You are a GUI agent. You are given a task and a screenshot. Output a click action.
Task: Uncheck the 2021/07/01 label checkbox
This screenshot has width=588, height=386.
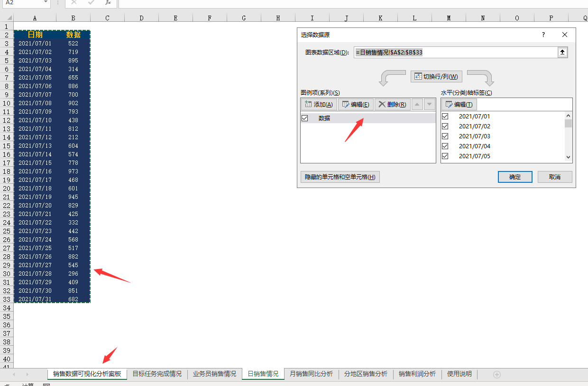(x=445, y=116)
